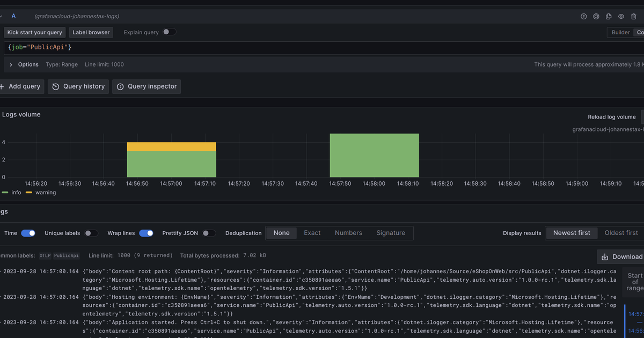Click Kick start your query button

[35, 32]
